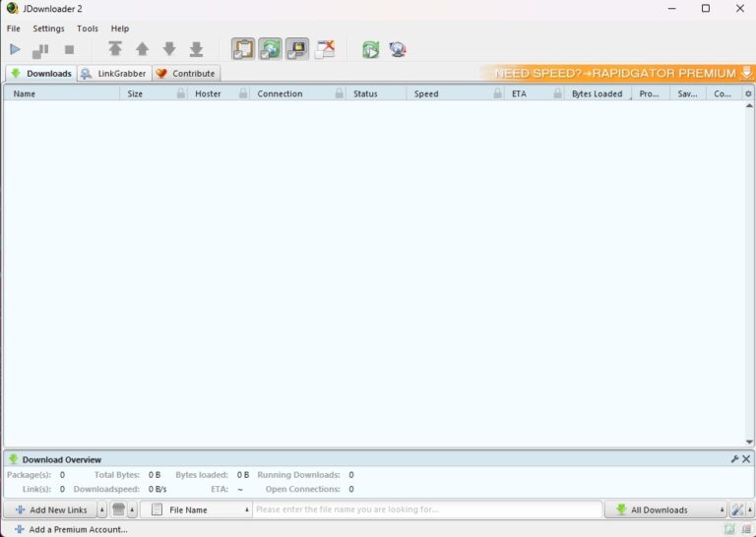The height and width of the screenshot is (537, 756).
Task: Expand Add New Links arrow options
Action: coord(100,510)
